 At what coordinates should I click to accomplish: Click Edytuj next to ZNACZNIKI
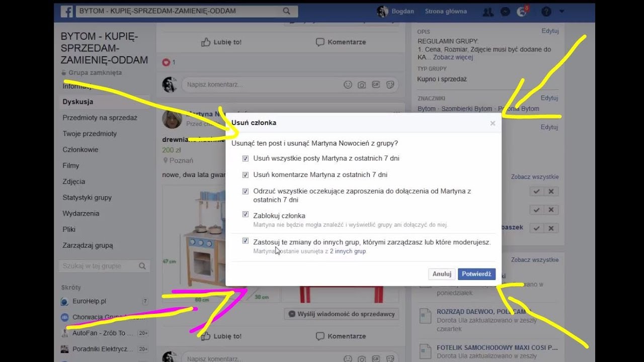550,98
